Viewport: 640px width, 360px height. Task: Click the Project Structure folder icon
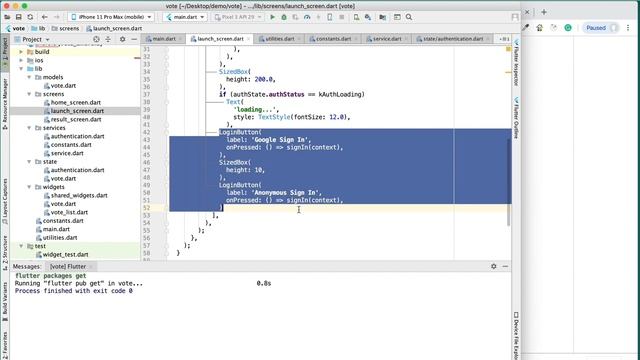[382, 17]
